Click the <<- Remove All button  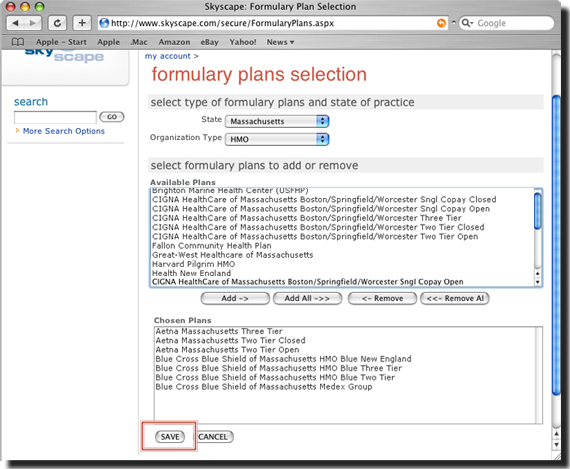[x=455, y=298]
